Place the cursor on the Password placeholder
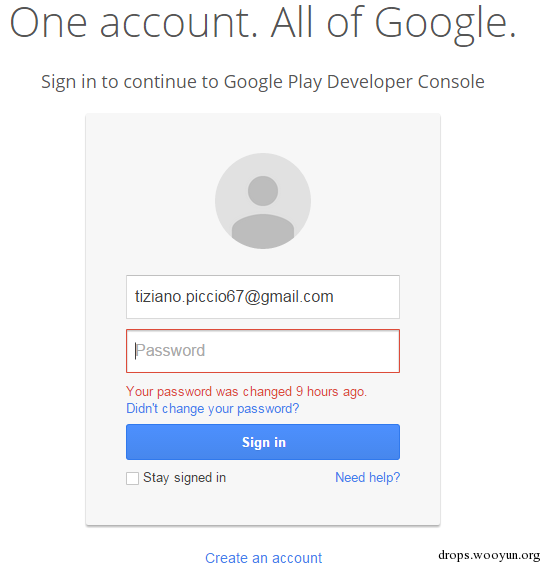 click(170, 351)
